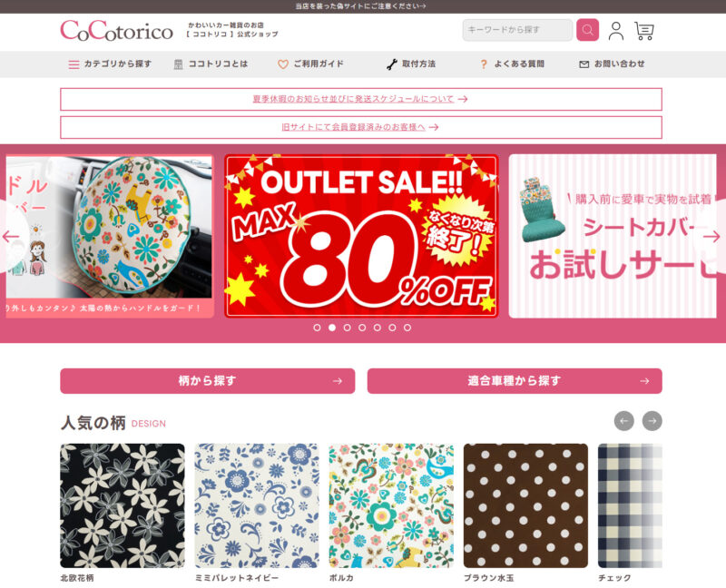Screen dimensions: 726x588
Task: Open 適合車種から探す button
Action: [515, 381]
